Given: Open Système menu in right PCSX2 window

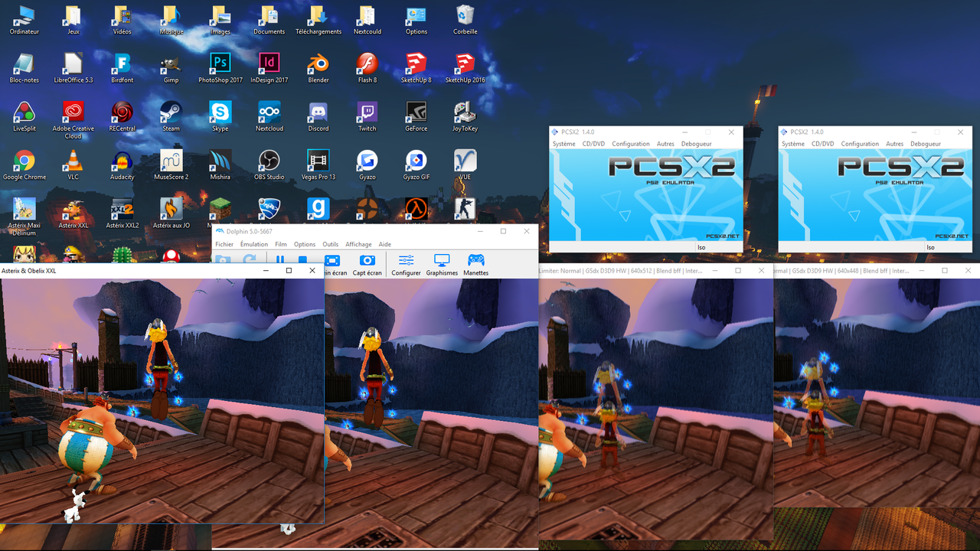Looking at the screenshot, I should point(793,144).
